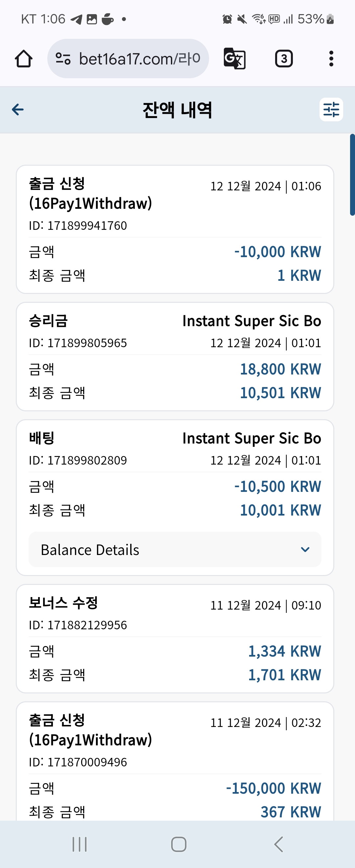This screenshot has width=355, height=868.
Task: Go back using the blue arrow
Action: click(18, 109)
